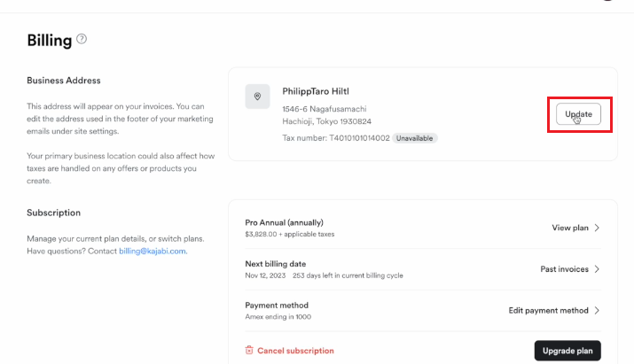This screenshot has height=364, width=634.
Task: Click the Update button for business address
Action: [578, 114]
